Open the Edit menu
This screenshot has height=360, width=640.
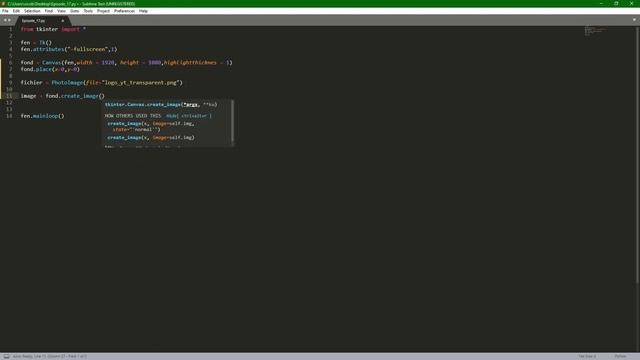(16, 11)
